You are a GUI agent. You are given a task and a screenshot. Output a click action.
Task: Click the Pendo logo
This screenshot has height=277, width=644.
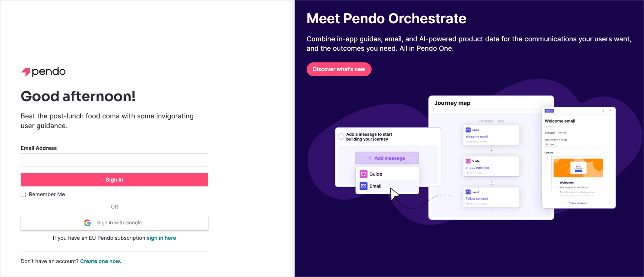[x=43, y=72]
